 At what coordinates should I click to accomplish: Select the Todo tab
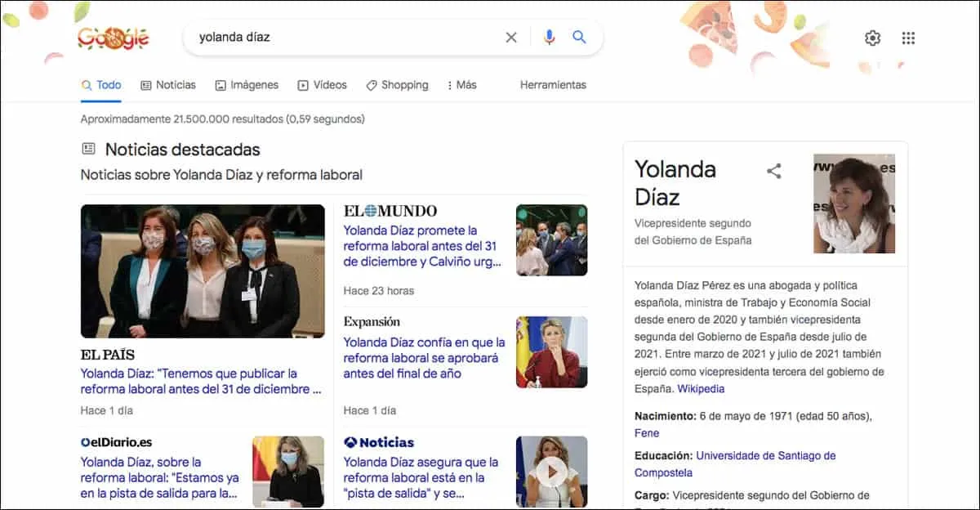tap(101, 85)
